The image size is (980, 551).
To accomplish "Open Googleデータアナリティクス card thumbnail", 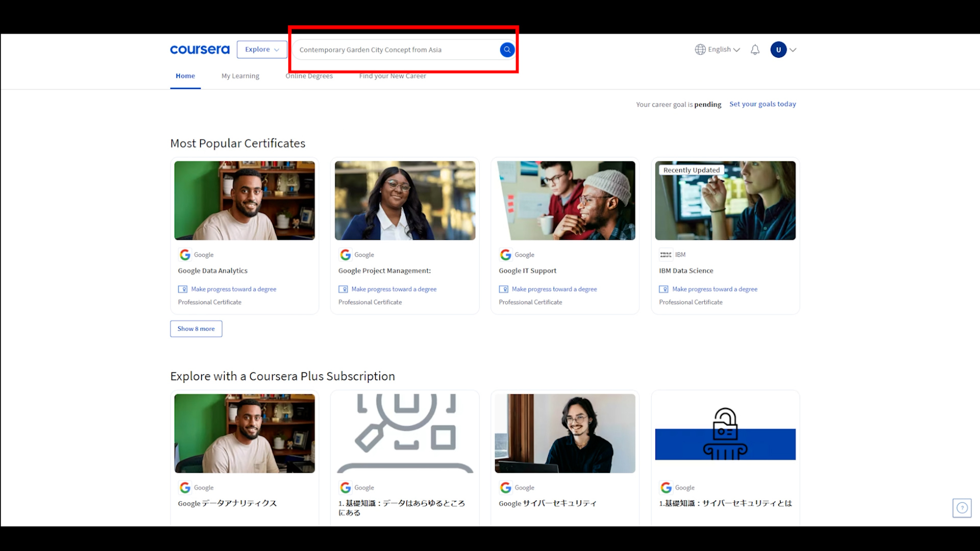I will click(244, 433).
